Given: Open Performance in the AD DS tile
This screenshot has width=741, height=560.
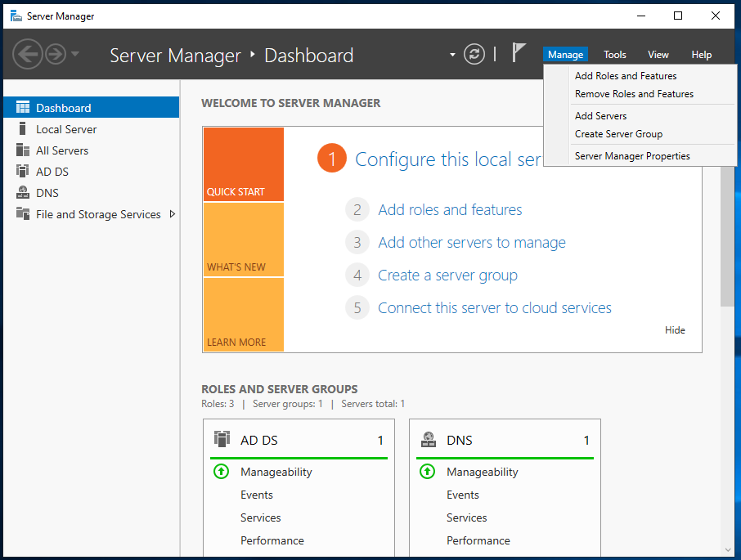Looking at the screenshot, I should coord(272,540).
